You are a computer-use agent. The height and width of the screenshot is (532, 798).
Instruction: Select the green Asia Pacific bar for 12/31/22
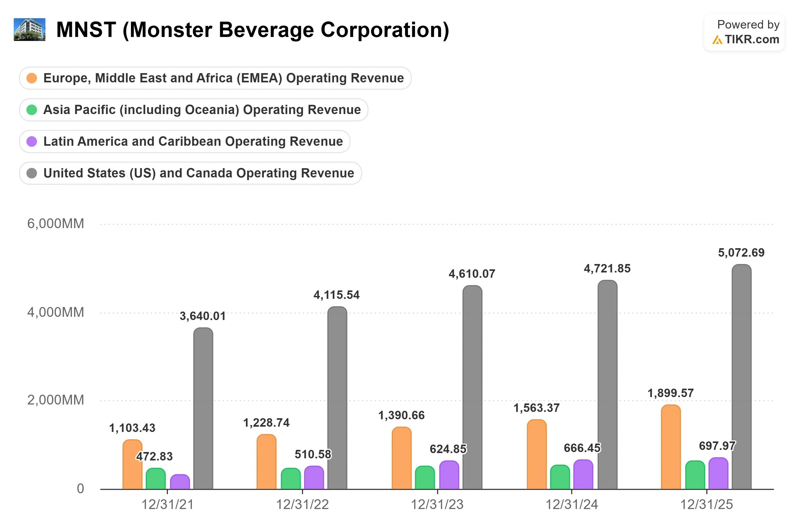(291, 478)
